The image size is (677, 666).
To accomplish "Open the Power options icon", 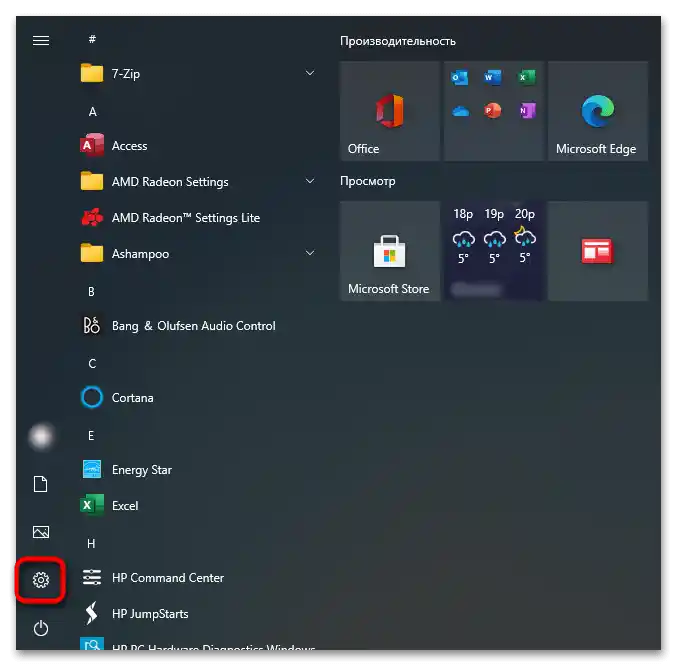I will [41, 628].
